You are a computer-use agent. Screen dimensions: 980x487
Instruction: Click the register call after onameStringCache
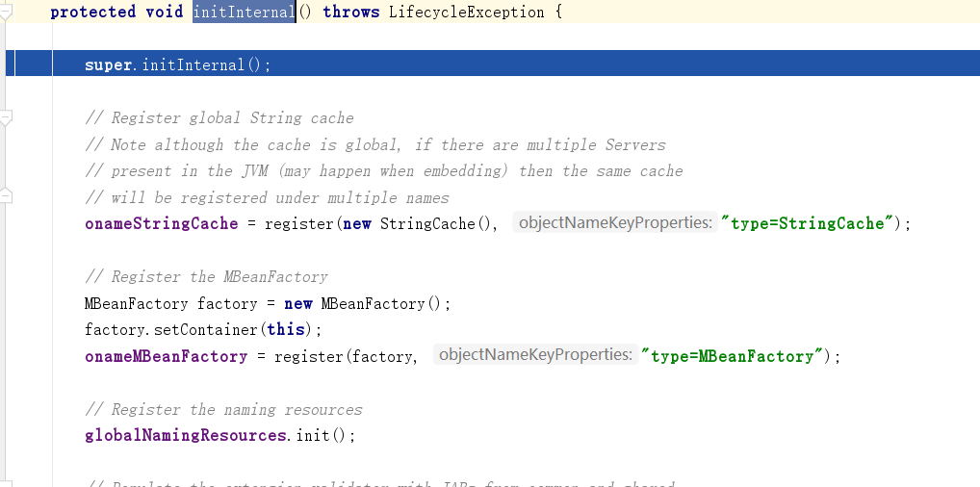pyautogui.click(x=300, y=224)
